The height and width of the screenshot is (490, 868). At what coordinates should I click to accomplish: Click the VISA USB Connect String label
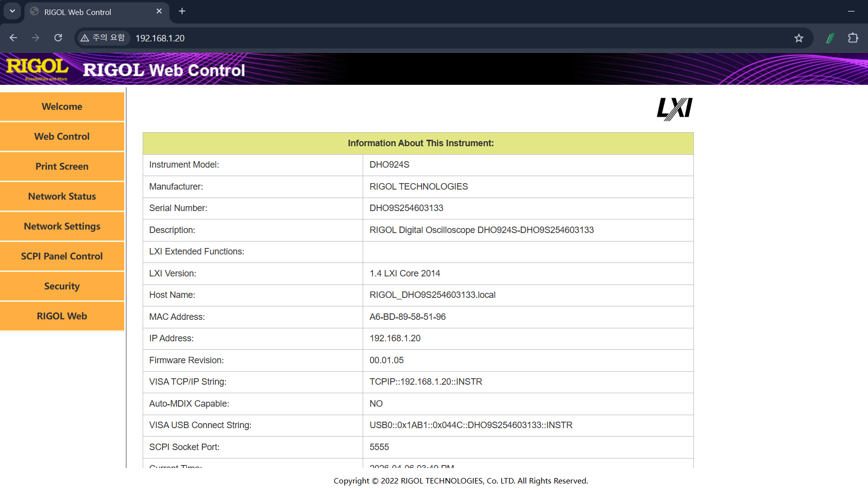pos(201,425)
